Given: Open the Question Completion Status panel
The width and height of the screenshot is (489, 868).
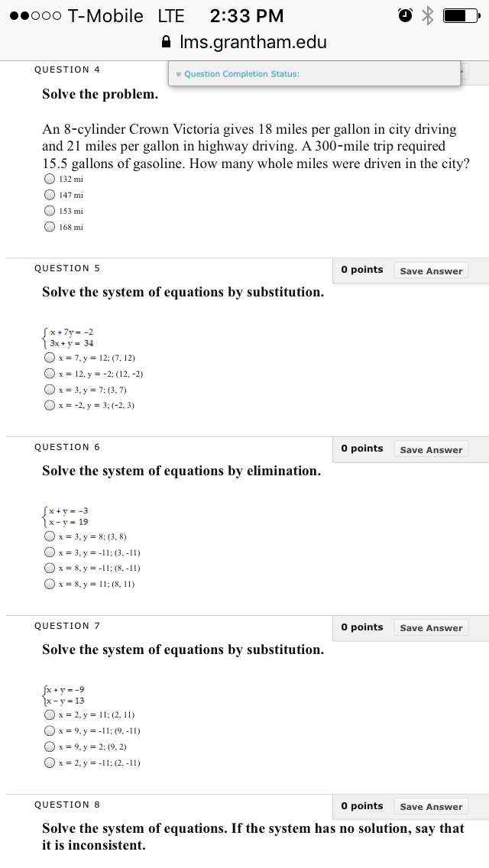Looking at the screenshot, I should [314, 73].
